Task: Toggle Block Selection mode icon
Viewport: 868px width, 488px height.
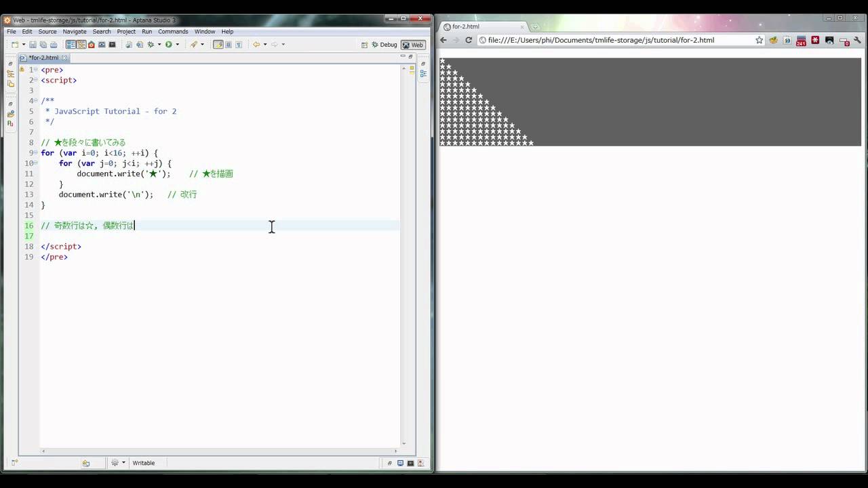Action: click(229, 45)
